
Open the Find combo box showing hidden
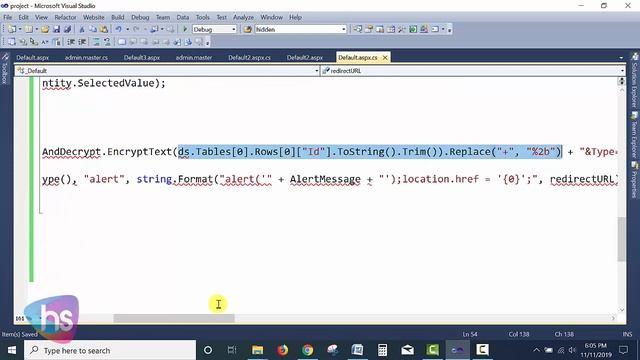pyautogui.click(x=300, y=29)
